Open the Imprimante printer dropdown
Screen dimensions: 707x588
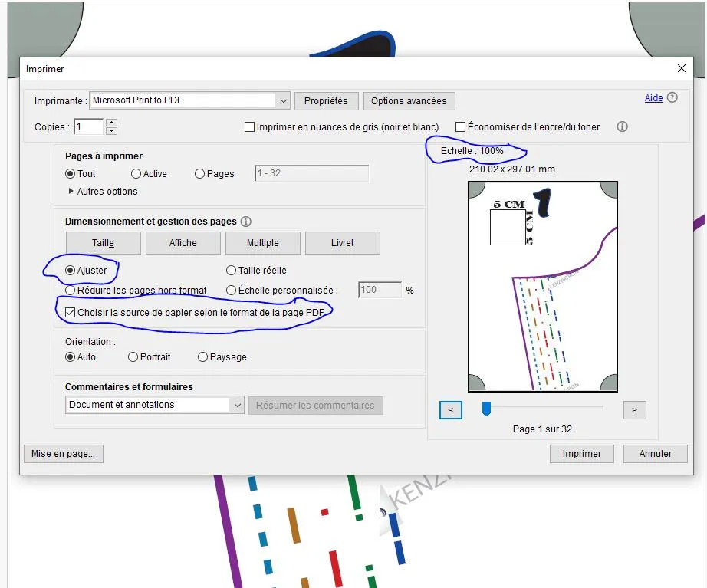(x=189, y=100)
